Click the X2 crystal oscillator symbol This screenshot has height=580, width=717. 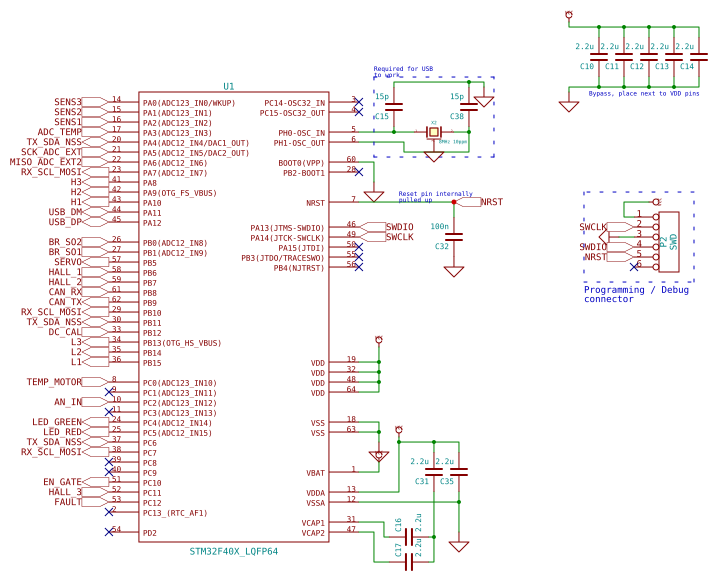(x=433, y=132)
